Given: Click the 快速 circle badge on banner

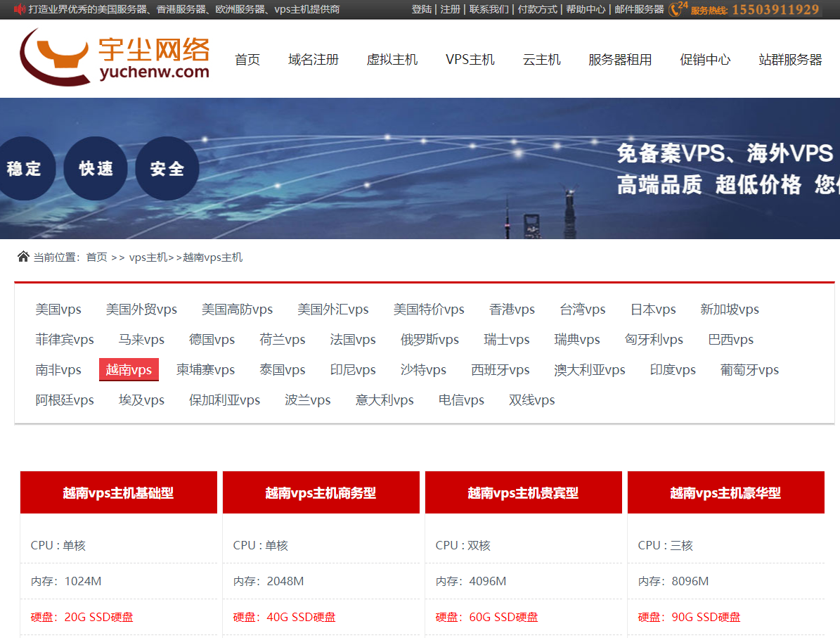Looking at the screenshot, I should pos(96,169).
